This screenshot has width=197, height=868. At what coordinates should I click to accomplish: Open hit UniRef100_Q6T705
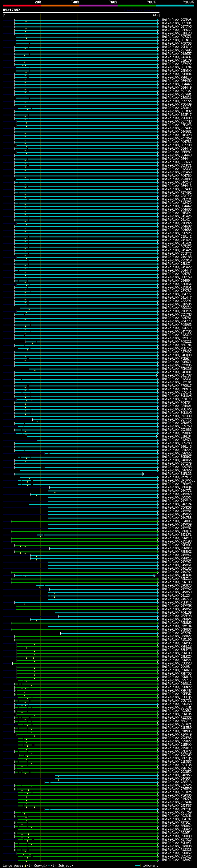(x=176, y=26)
